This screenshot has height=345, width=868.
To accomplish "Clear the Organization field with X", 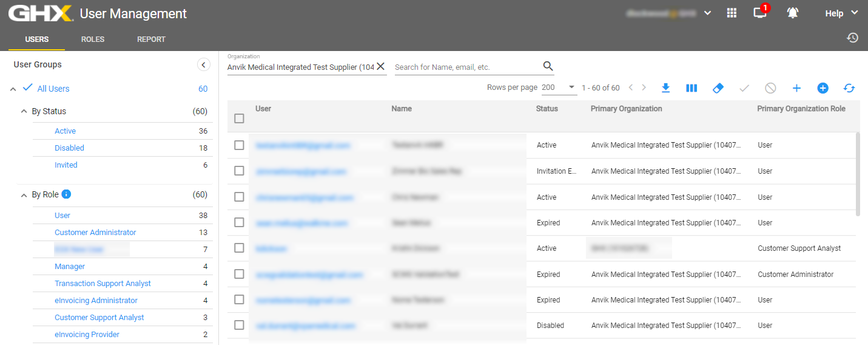I will (380, 66).
